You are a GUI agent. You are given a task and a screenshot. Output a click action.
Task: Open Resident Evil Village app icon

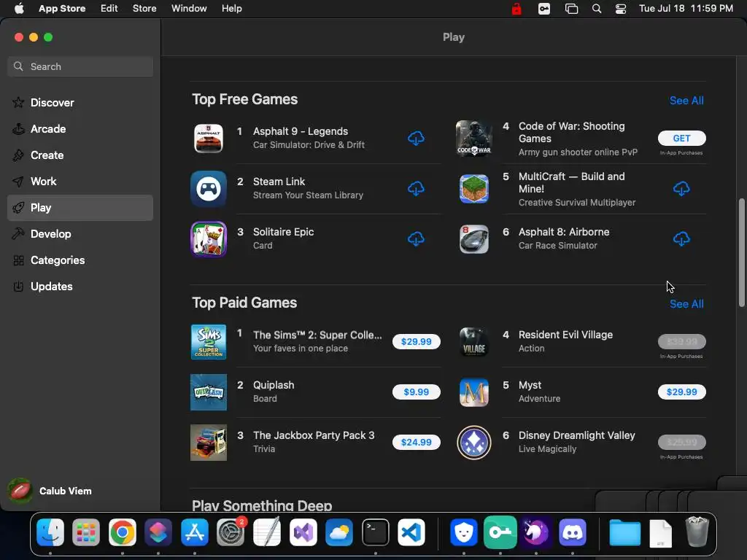tap(474, 341)
